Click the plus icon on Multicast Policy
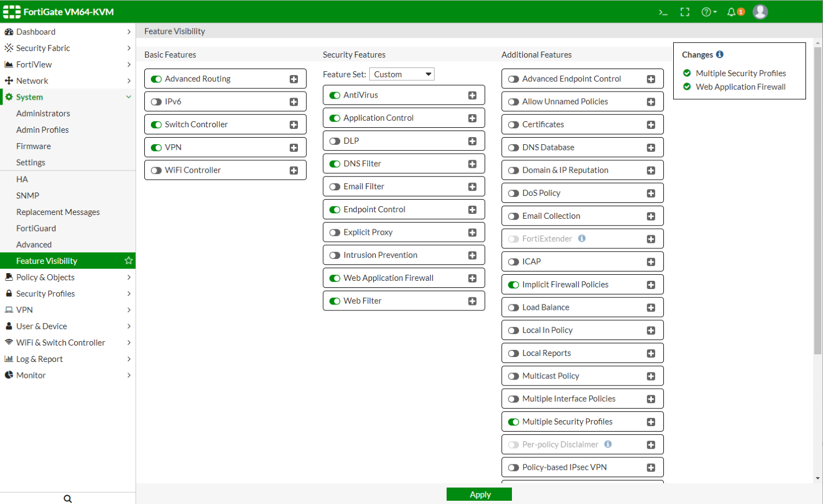823x504 pixels. [x=651, y=376]
